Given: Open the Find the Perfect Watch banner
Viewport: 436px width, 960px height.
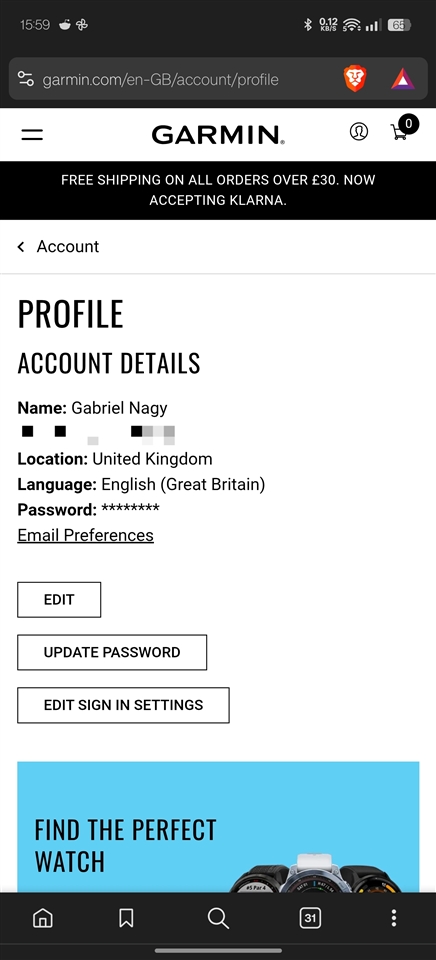Looking at the screenshot, I should pos(218,827).
